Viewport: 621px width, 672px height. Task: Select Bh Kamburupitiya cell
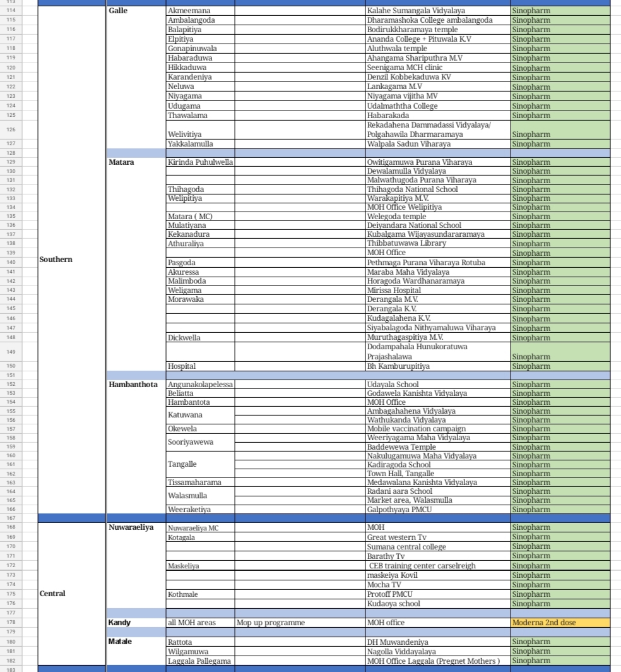coord(438,366)
